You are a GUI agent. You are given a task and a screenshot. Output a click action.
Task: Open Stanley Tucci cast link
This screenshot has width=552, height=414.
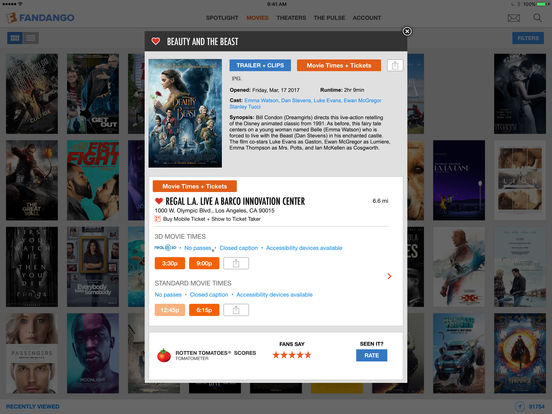(245, 107)
